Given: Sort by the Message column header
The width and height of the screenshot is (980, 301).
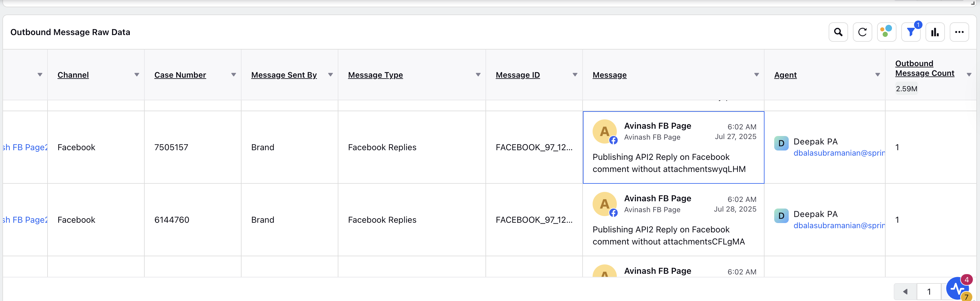Looking at the screenshot, I should (610, 75).
